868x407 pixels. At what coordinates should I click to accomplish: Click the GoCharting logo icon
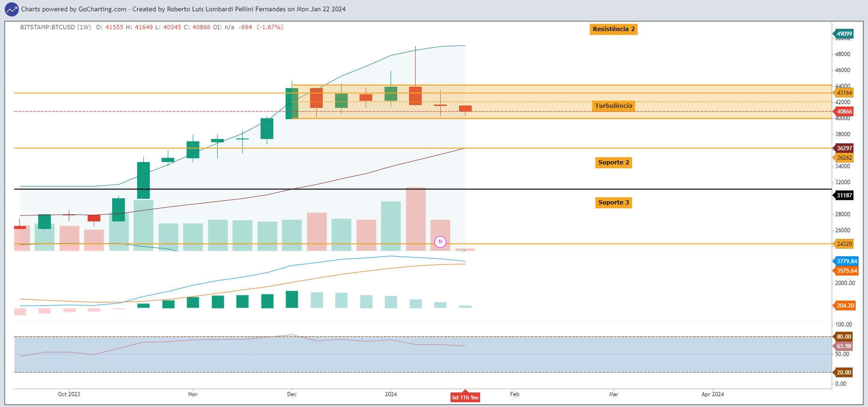[x=11, y=9]
